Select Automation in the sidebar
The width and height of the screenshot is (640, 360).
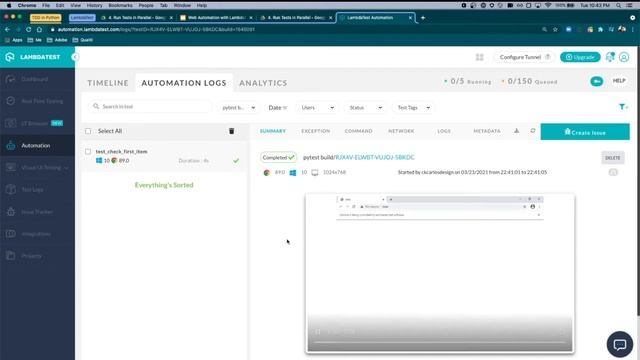click(x=37, y=145)
